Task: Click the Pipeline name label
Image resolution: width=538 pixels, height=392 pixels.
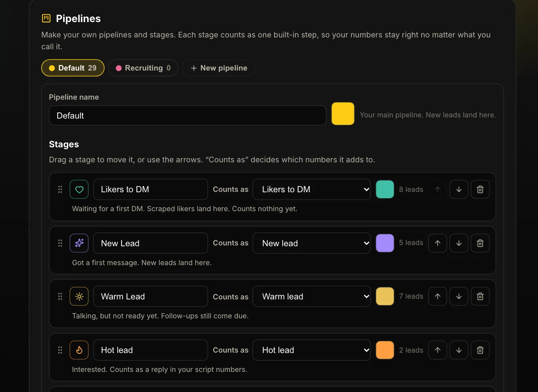Action: point(74,97)
